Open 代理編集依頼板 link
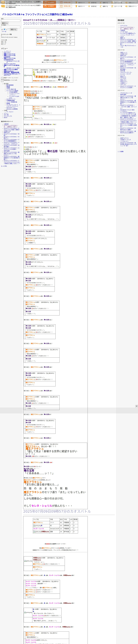 pos(11,101)
